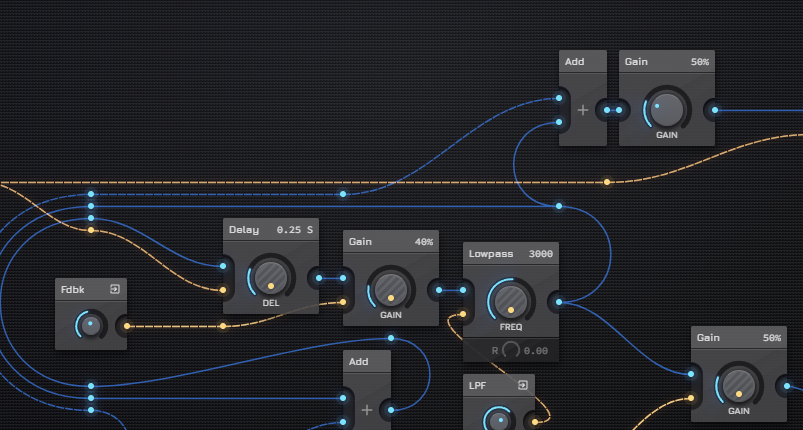Image resolution: width=803 pixels, height=430 pixels.
Task: Click the Lowpass FREQ knob
Action: (x=511, y=301)
